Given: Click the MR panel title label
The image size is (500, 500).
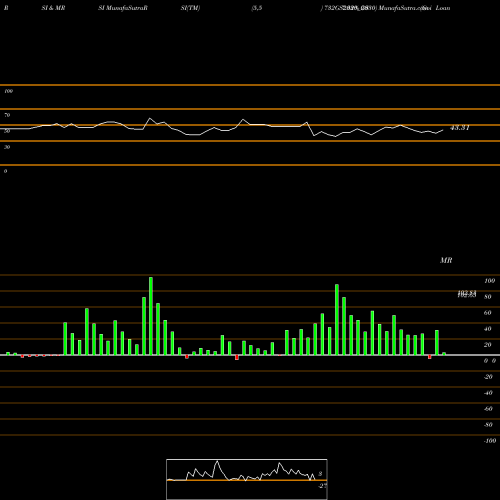Looking at the screenshot, I should [x=446, y=260].
